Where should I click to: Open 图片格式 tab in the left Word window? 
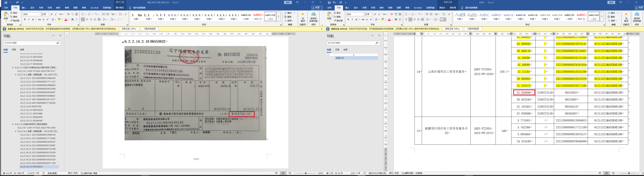[120, 8]
